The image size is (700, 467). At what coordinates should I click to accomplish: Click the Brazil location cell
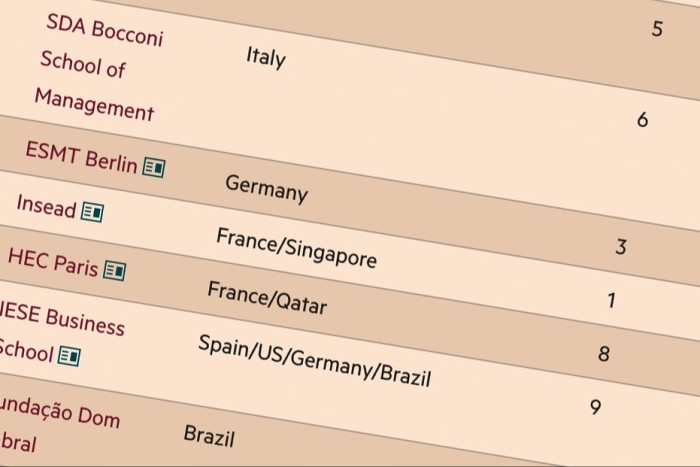pos(209,436)
